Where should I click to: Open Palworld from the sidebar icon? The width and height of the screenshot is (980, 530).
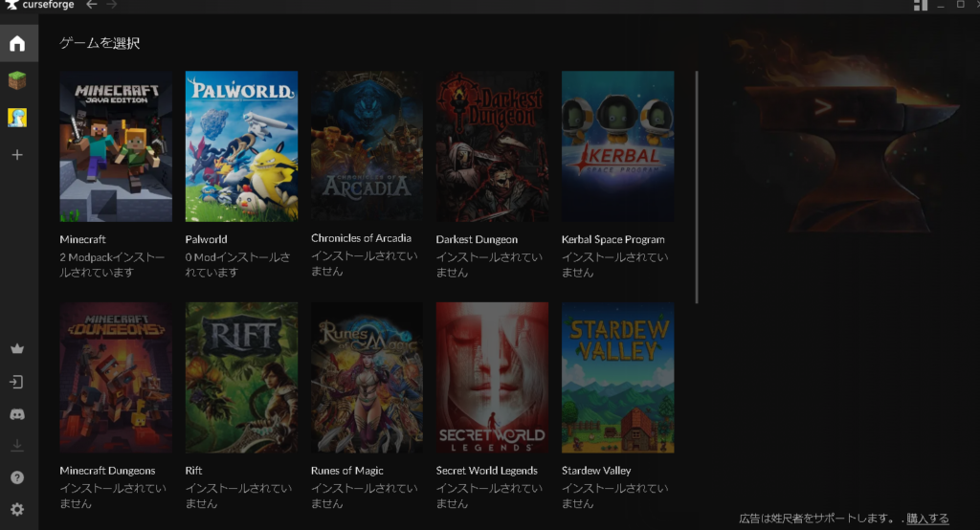pyautogui.click(x=17, y=117)
